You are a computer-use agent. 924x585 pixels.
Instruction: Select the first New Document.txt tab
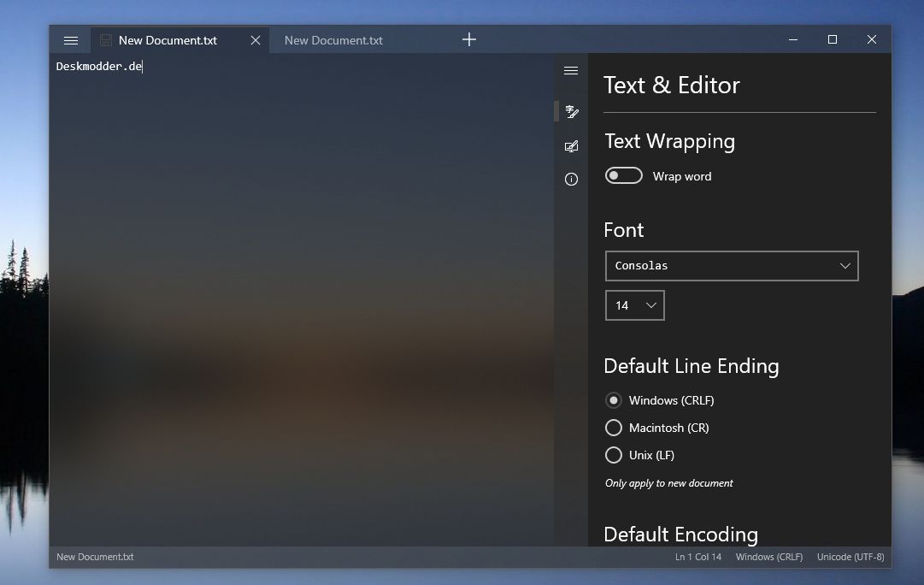tap(168, 40)
